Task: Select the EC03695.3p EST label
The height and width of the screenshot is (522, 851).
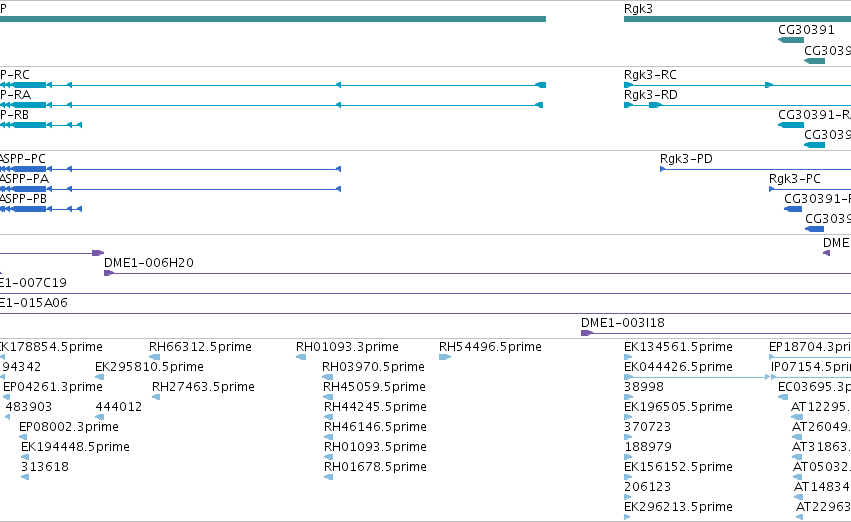Action: tap(815, 387)
